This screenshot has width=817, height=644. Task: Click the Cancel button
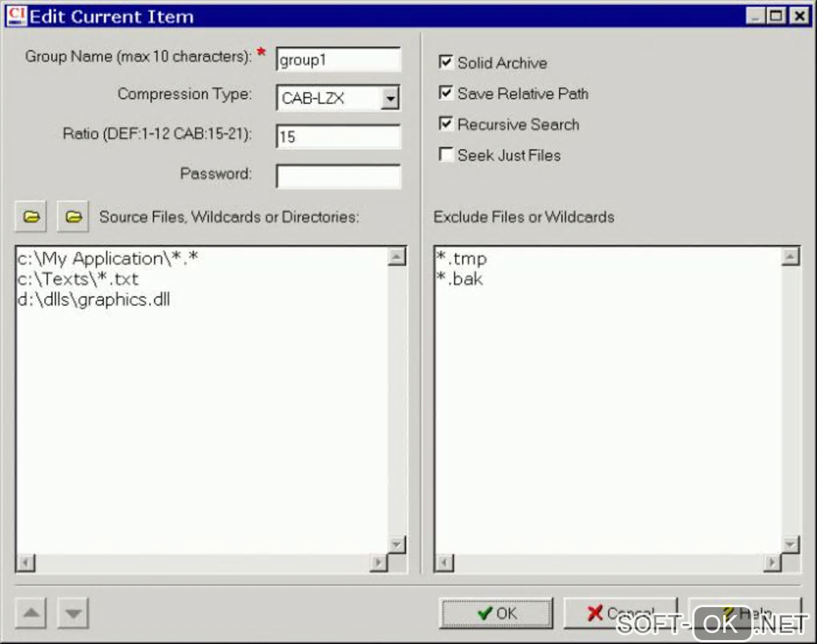(620, 614)
